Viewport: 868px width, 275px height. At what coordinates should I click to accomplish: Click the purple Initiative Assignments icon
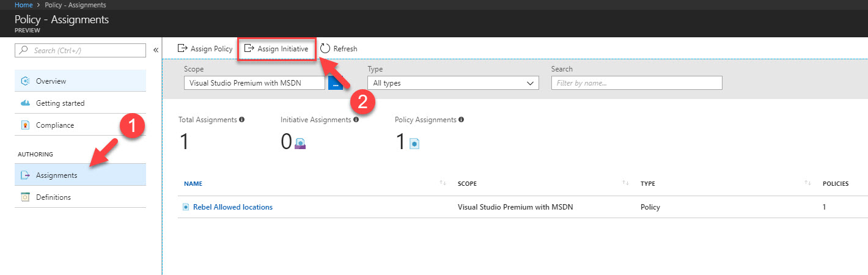click(x=300, y=144)
